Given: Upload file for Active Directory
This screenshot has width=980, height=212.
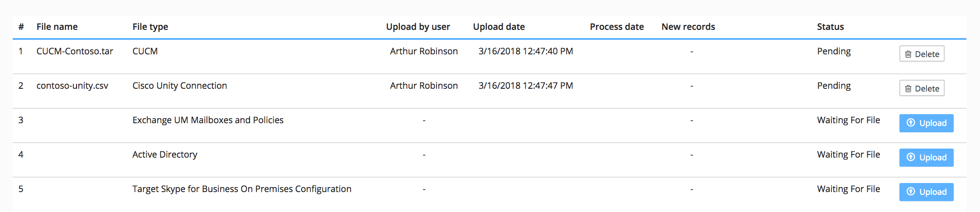Looking at the screenshot, I should (x=926, y=158).
